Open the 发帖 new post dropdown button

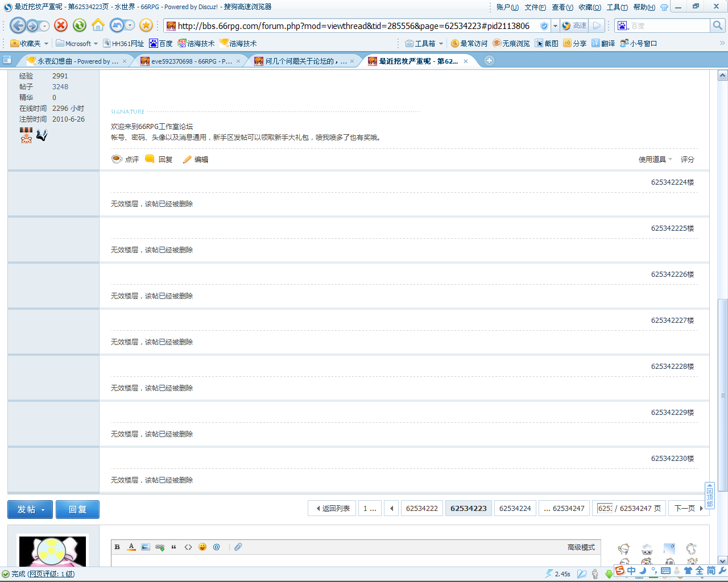[x=30, y=509]
